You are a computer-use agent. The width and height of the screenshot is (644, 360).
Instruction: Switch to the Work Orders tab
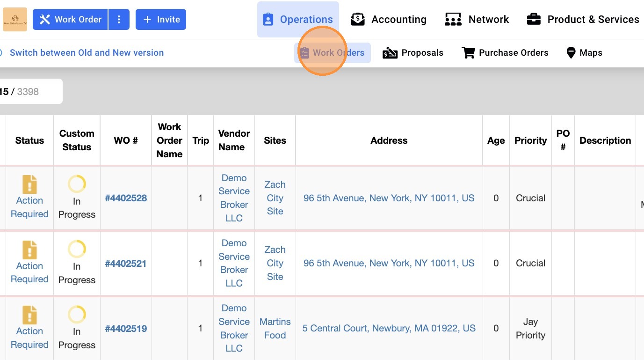coord(333,53)
